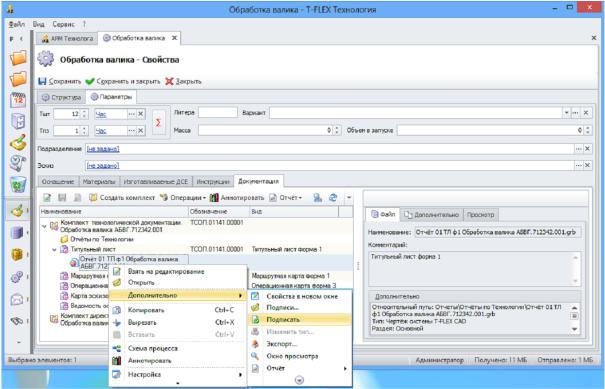The height and width of the screenshot is (389, 605).
Task: Clear the Вариант field with X
Action: (586, 113)
